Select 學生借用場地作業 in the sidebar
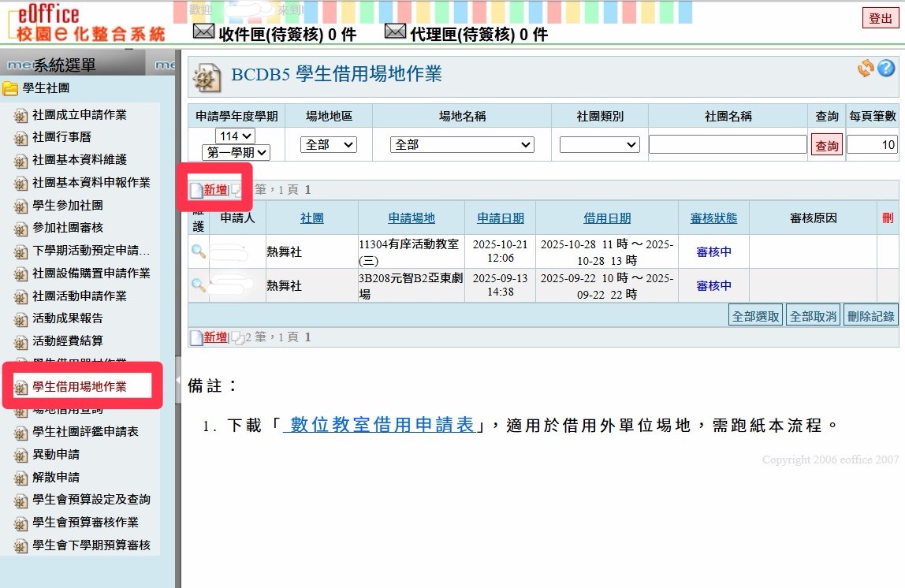The height and width of the screenshot is (588, 905). 80,387
